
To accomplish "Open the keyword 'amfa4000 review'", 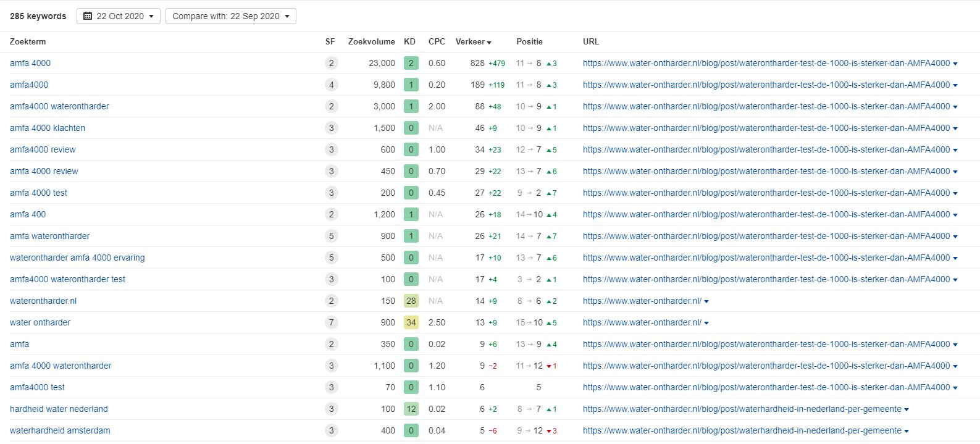I will (43, 149).
